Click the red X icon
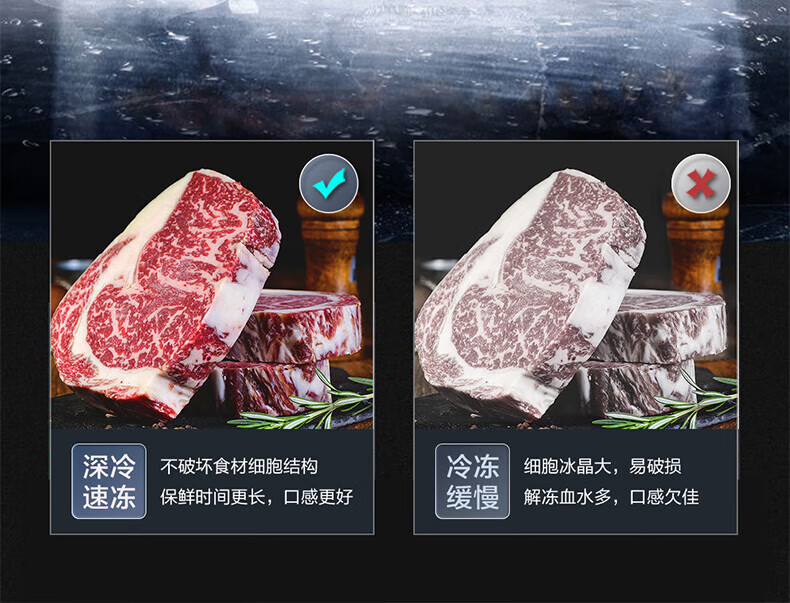The height and width of the screenshot is (603, 790). [701, 183]
